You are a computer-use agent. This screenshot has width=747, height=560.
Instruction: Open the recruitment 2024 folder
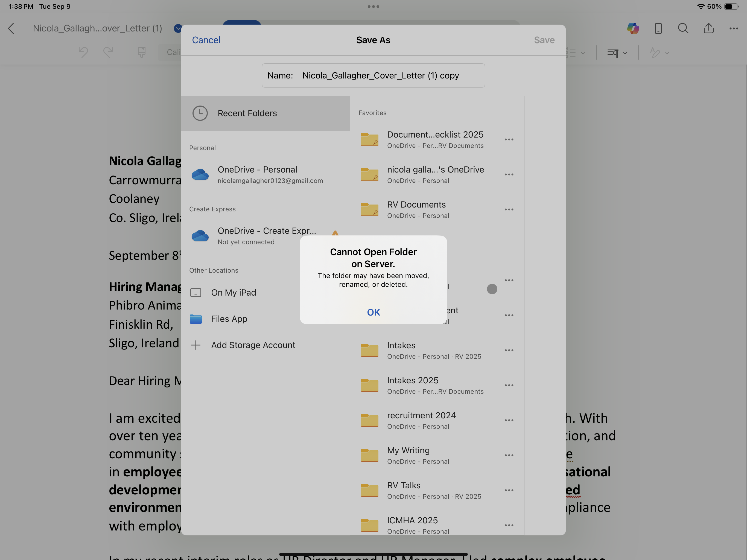(x=437, y=420)
